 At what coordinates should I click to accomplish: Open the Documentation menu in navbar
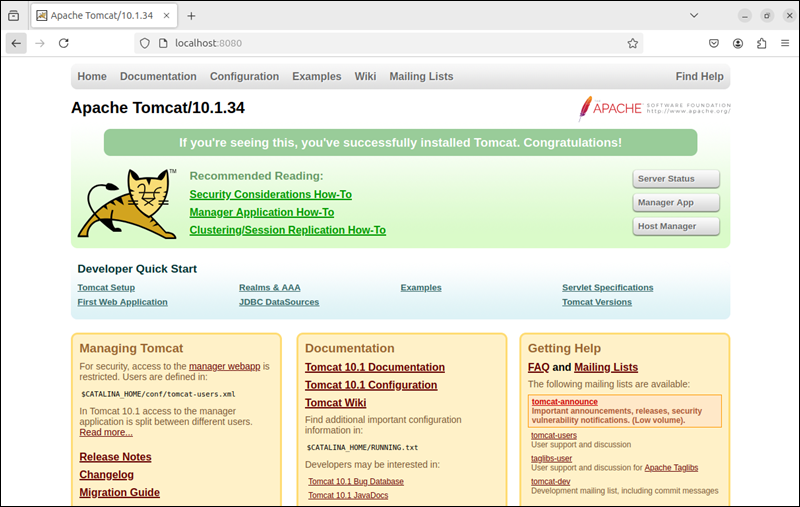[158, 76]
